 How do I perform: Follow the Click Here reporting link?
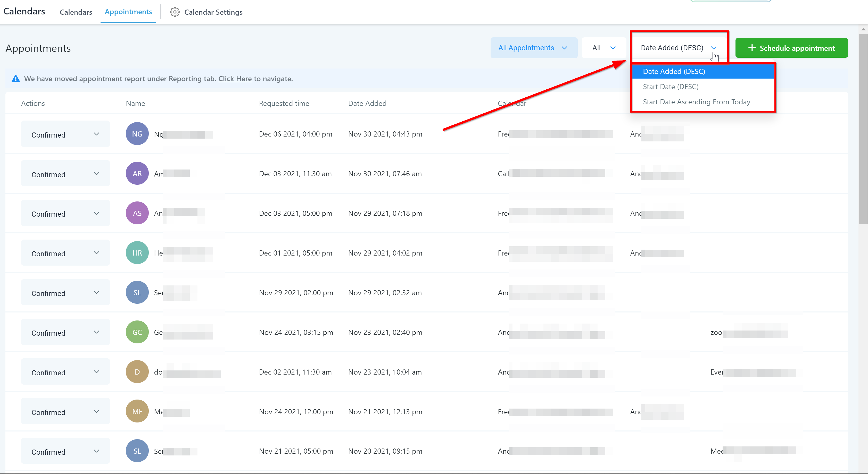(235, 79)
